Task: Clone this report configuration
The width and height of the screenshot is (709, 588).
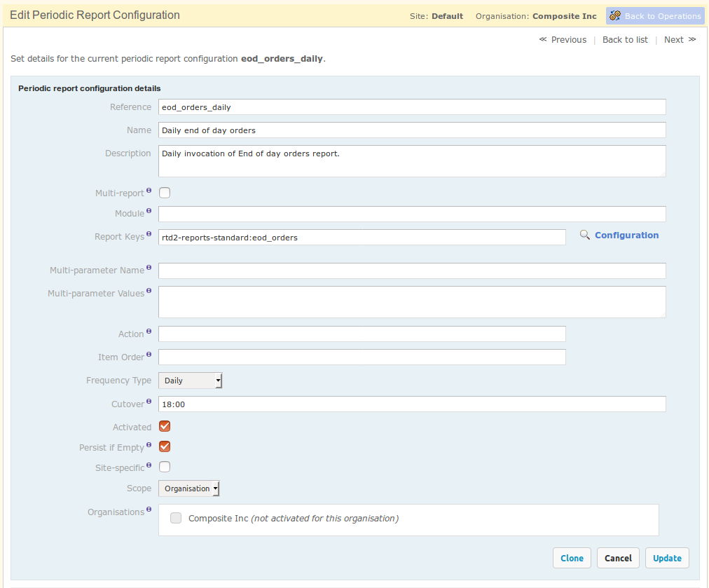Action: tap(572, 558)
